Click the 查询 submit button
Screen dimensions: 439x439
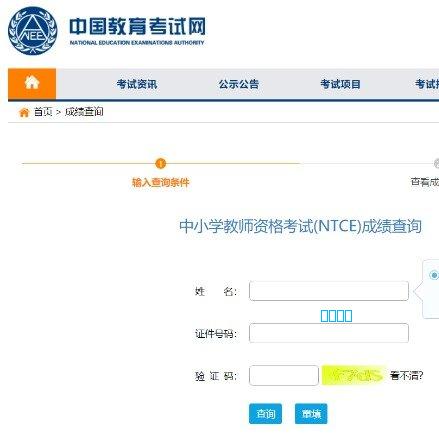click(x=265, y=414)
